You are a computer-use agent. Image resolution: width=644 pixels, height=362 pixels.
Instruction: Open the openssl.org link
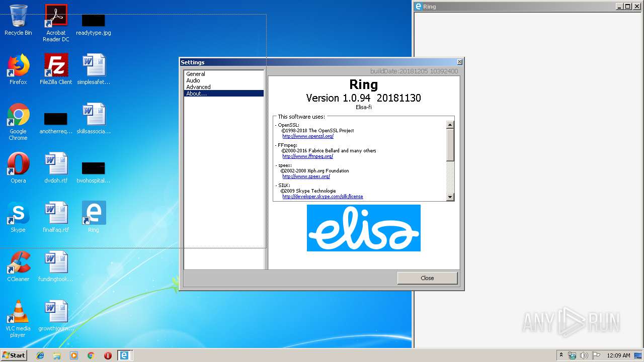[x=308, y=136]
